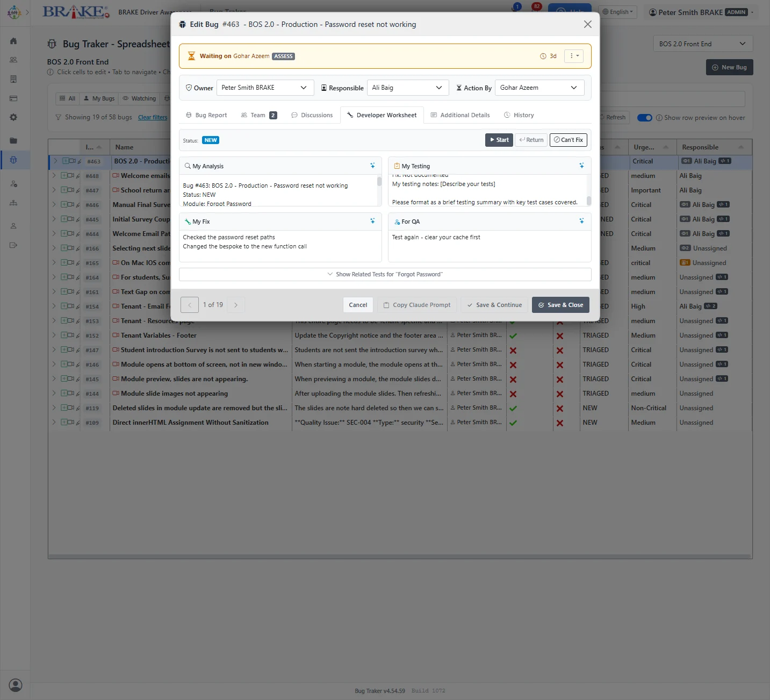Click into the For QA text area

click(490, 246)
